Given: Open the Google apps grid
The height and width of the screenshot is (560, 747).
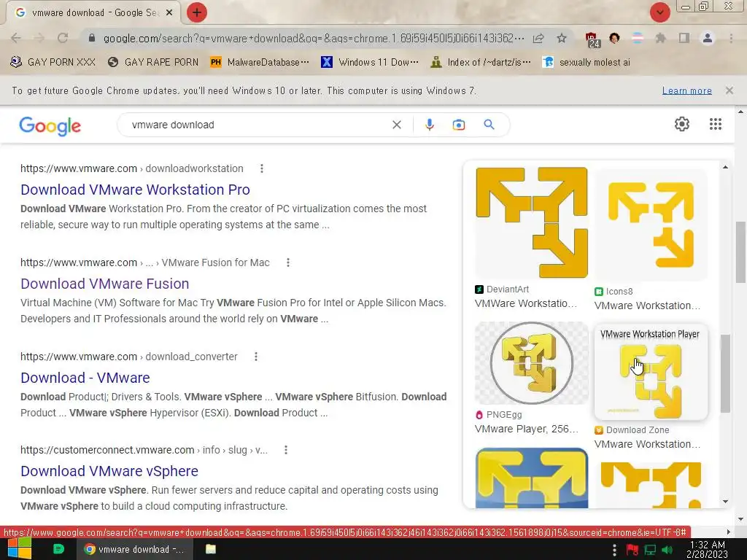Looking at the screenshot, I should [x=715, y=124].
